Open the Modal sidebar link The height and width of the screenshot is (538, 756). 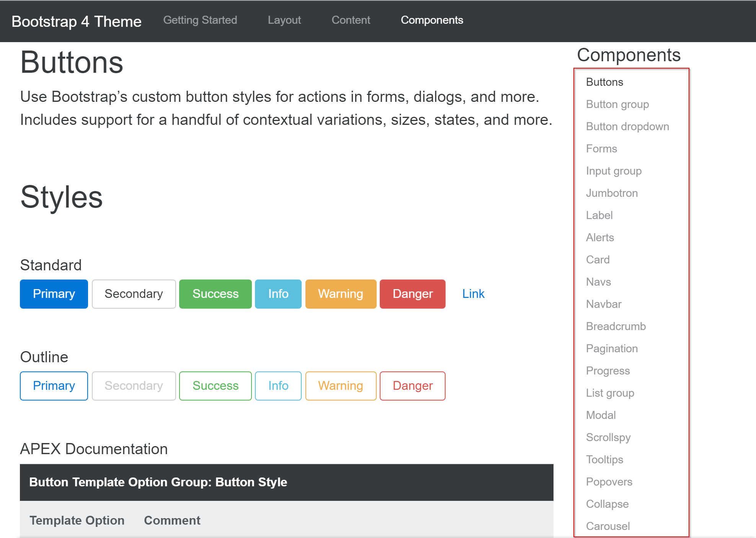[x=601, y=415]
